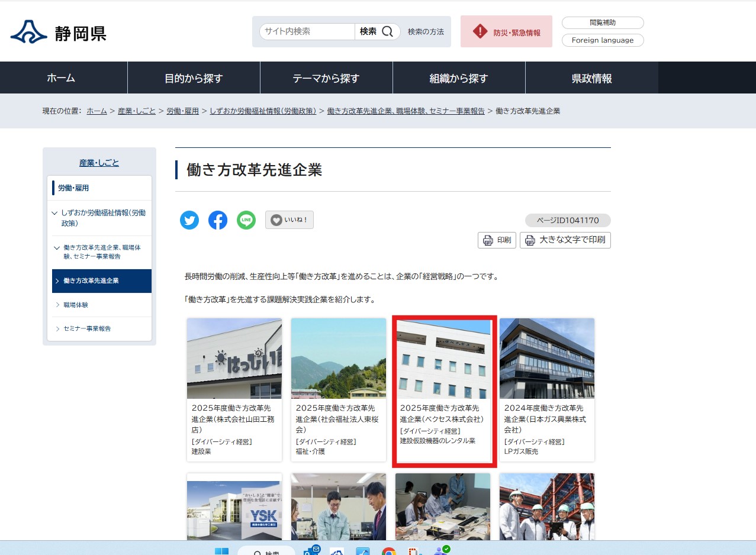Share the page on Twitter
Screen dimensions: 756x555
pos(189,220)
